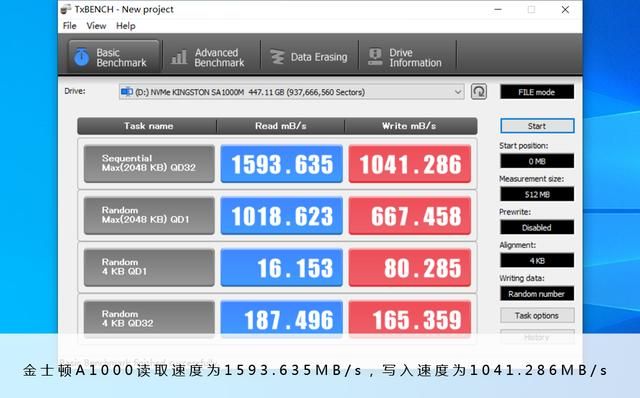Click the drive icon of Drive Information
The image size is (640, 398).
tap(375, 57)
